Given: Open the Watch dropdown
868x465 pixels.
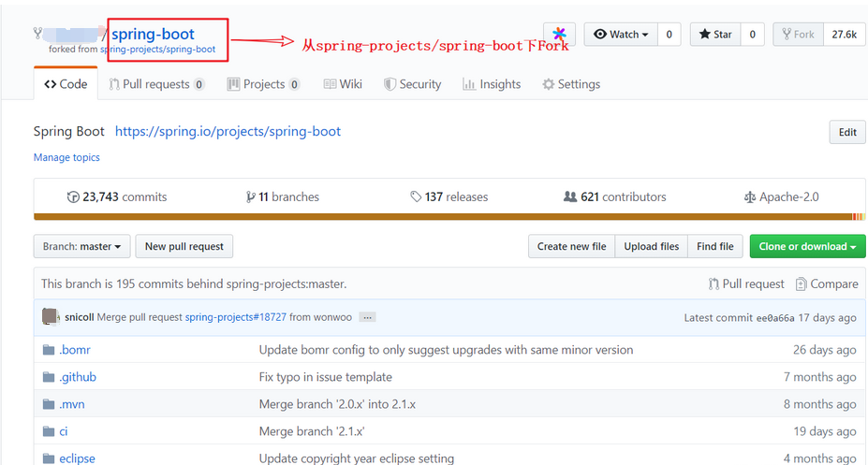Looking at the screenshot, I should pyautogui.click(x=621, y=35).
